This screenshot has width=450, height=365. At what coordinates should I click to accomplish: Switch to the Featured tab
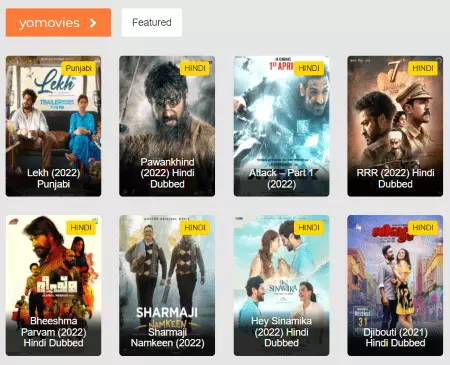tap(152, 22)
